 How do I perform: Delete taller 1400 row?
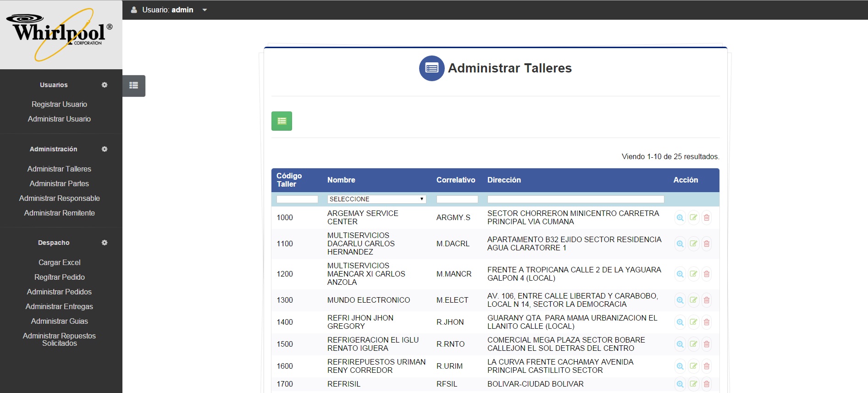pos(707,322)
